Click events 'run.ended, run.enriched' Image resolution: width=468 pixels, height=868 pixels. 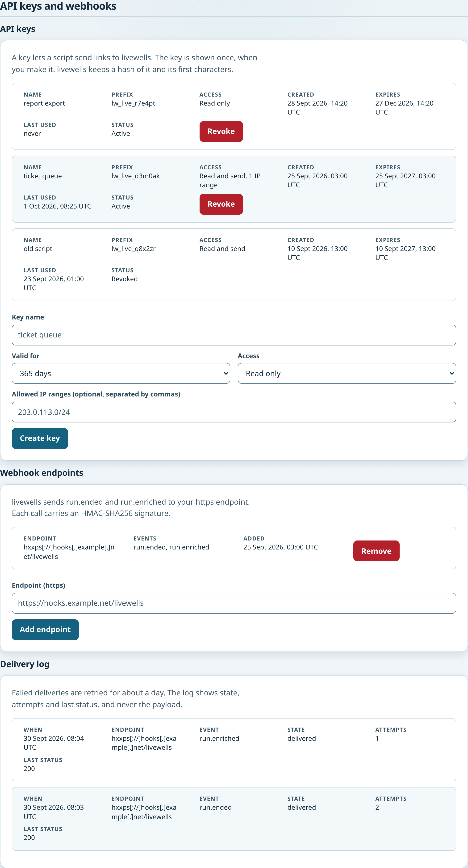click(x=171, y=547)
